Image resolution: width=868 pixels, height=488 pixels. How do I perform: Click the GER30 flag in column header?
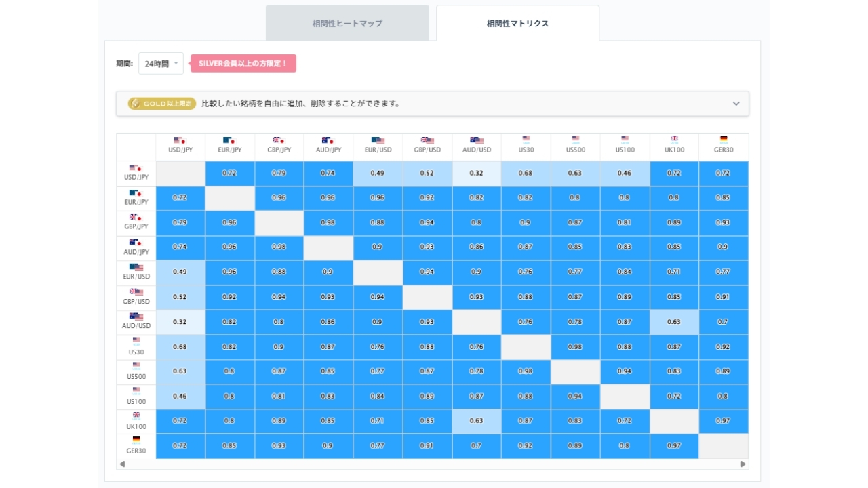[724, 139]
